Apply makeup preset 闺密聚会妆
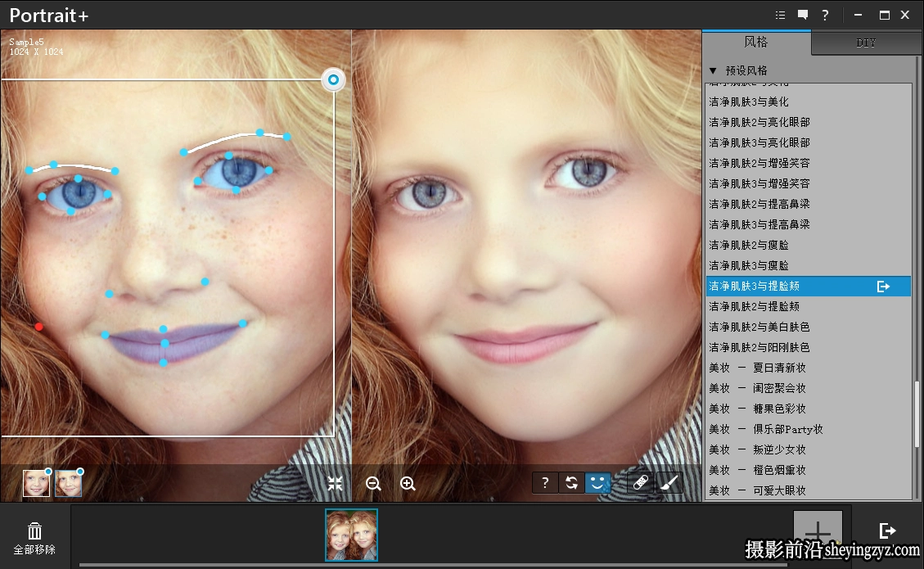 [x=809, y=389]
